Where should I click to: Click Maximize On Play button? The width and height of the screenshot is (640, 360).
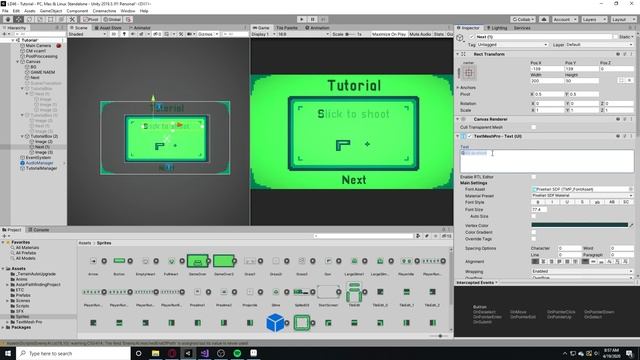(x=389, y=34)
